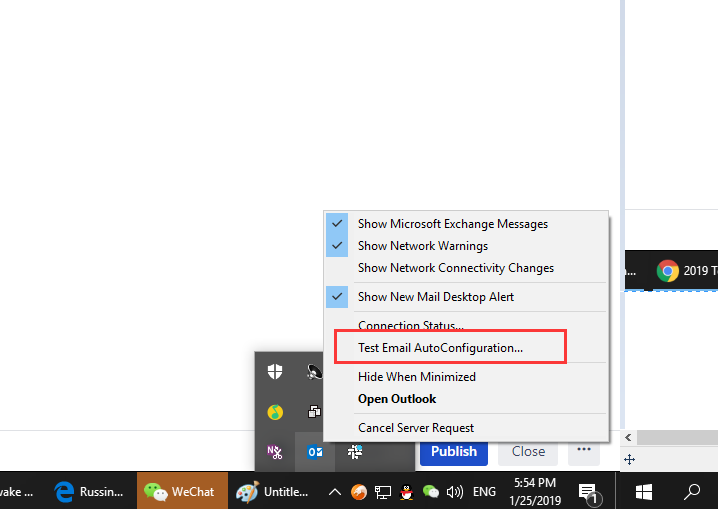Open the volume speaker icon
718x509 pixels.
pos(455,491)
